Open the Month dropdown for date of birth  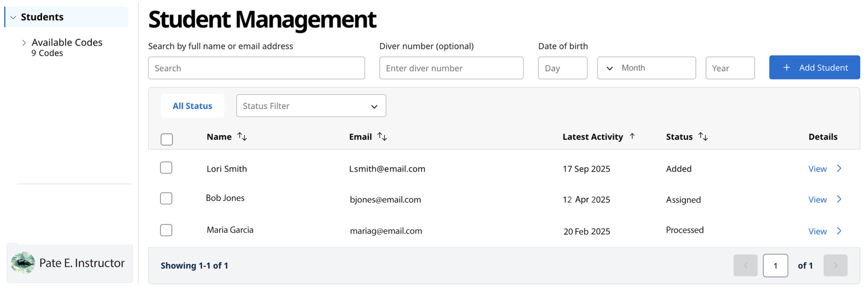pos(646,68)
